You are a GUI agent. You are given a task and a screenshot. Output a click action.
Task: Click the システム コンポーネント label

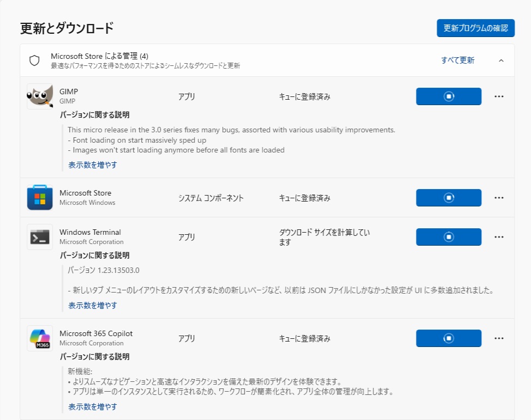click(211, 198)
